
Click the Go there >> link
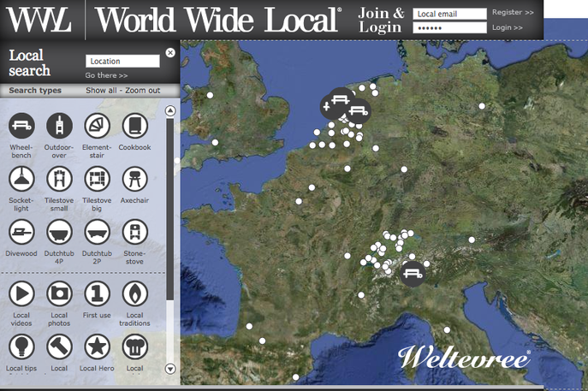coord(106,75)
